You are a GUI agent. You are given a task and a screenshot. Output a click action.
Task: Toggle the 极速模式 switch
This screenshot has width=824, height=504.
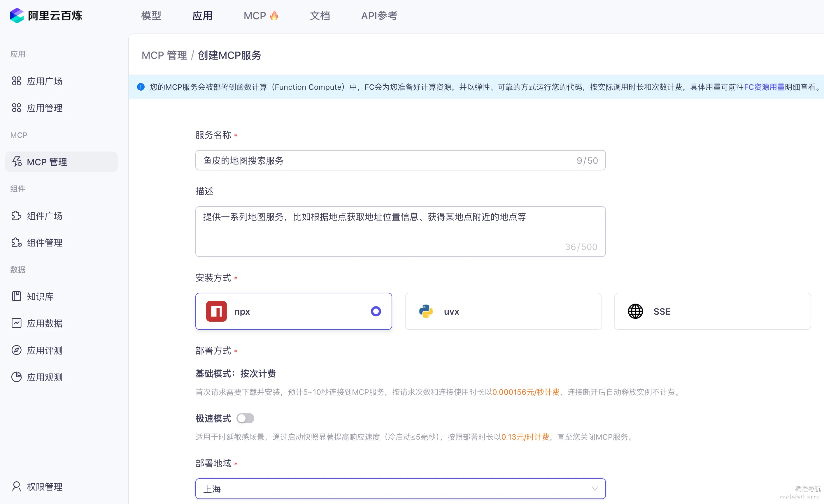coord(245,418)
